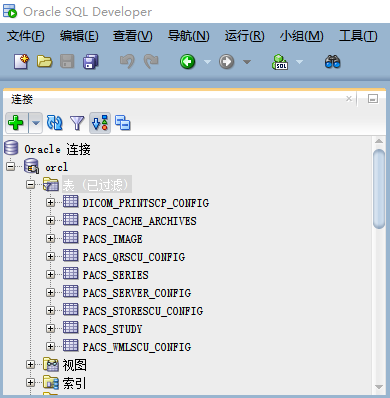This screenshot has width=390, height=398.
Task: Collapse the 表 (已过滤) folder
Action: click(x=31, y=184)
